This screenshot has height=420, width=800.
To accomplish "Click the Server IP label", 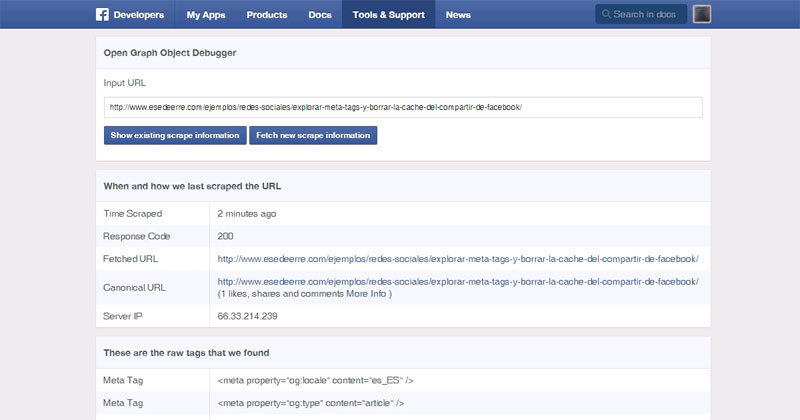I will point(122,316).
